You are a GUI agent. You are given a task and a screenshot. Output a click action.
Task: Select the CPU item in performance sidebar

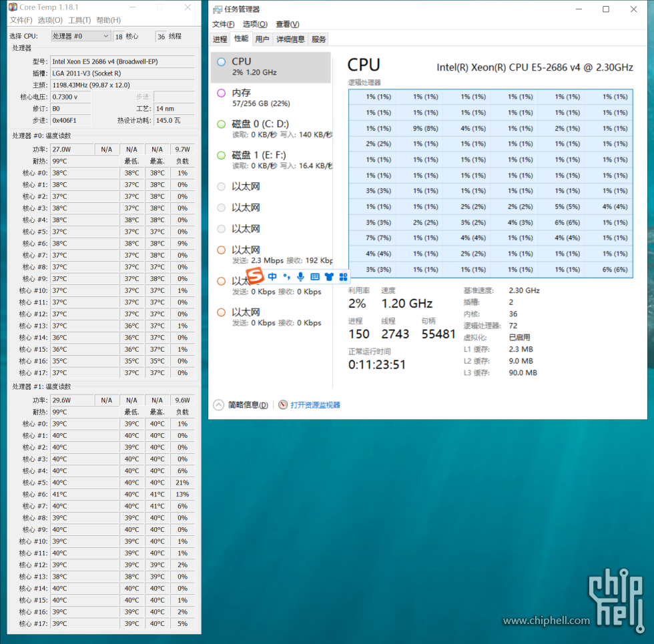click(271, 67)
